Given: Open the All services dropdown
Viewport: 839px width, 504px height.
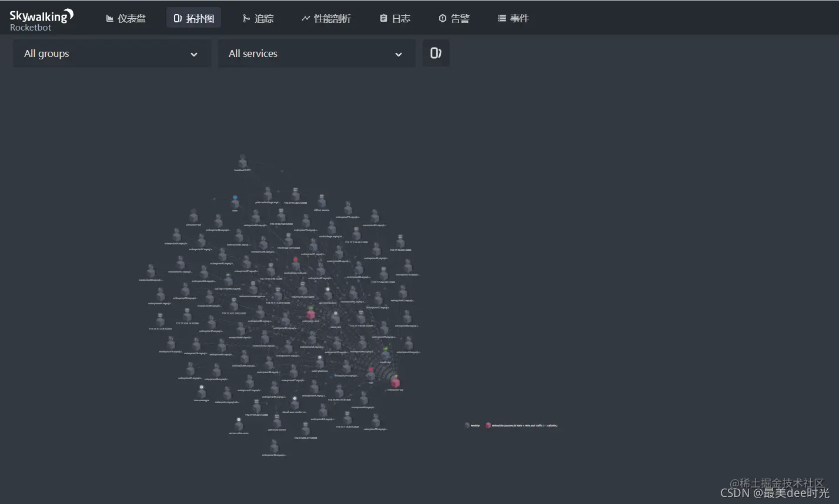Looking at the screenshot, I should tap(316, 53).
